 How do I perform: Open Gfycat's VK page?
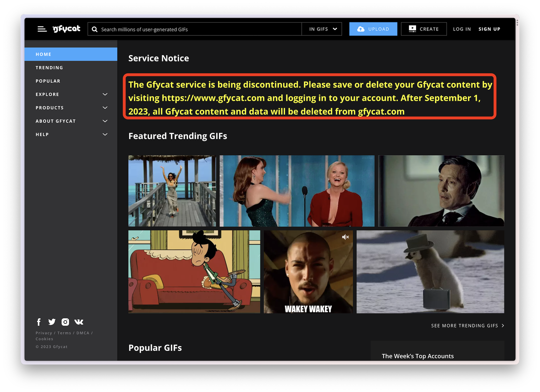pos(79,322)
